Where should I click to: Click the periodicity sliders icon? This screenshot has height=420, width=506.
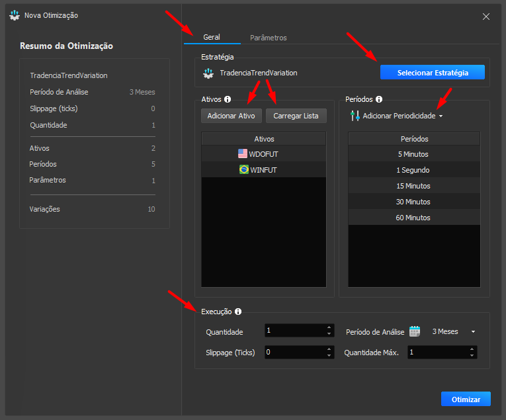(x=355, y=116)
